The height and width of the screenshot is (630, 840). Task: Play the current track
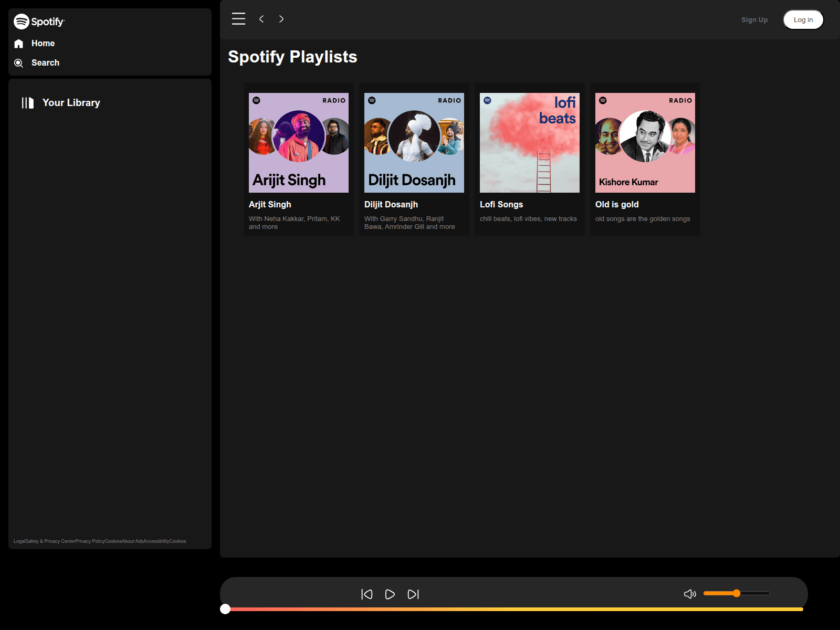pyautogui.click(x=390, y=594)
